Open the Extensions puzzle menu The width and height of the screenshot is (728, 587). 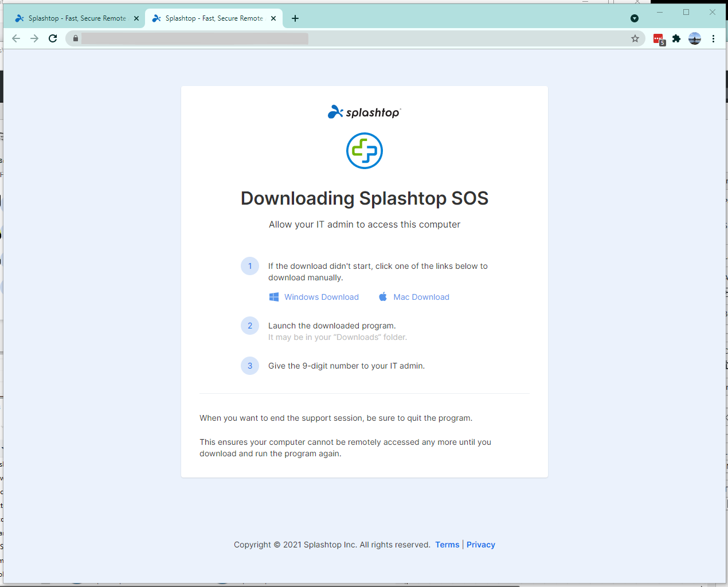click(676, 38)
